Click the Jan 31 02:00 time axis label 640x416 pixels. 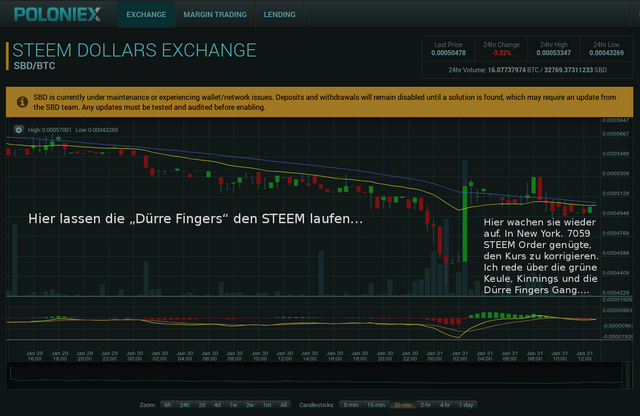pos(460,356)
